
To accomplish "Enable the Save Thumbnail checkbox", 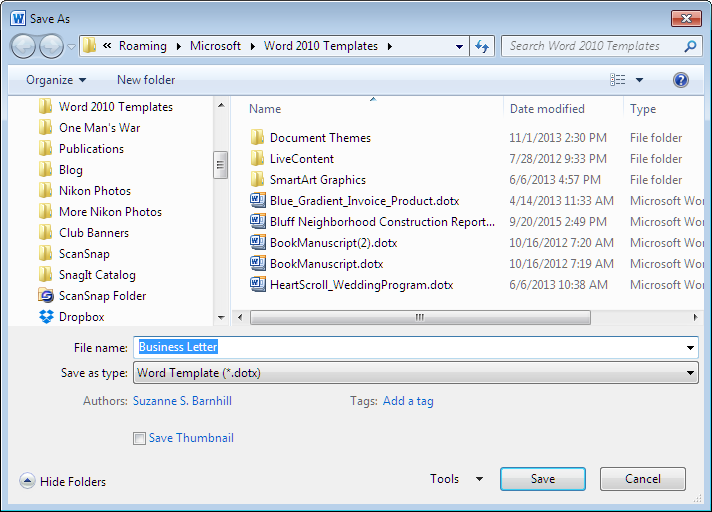I will (x=139, y=438).
